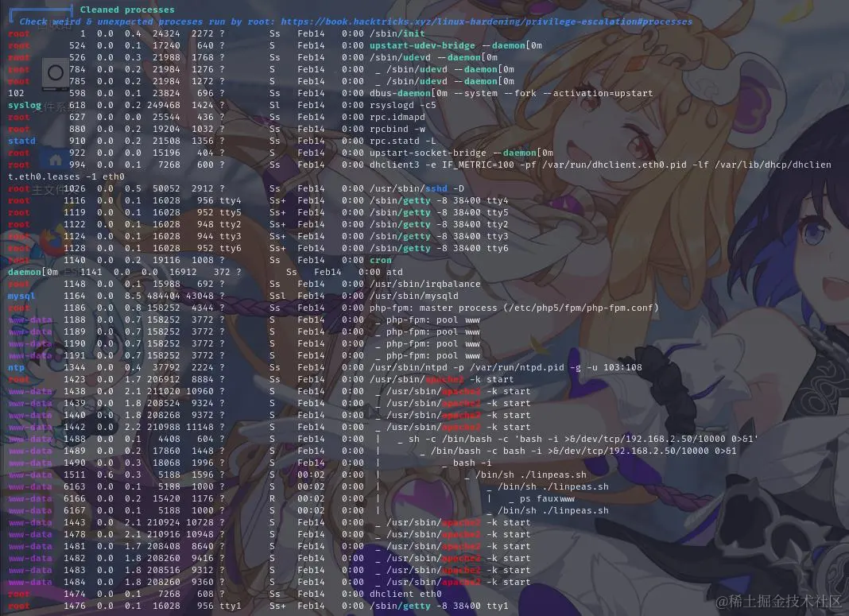Click the 'ntp' user name
This screenshot has width=849, height=616.
point(16,367)
